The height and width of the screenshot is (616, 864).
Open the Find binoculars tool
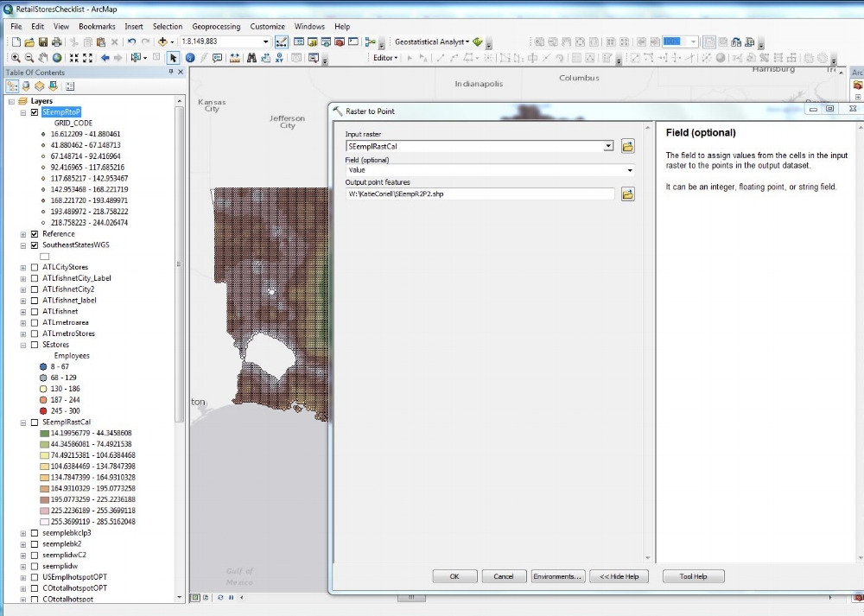(251, 58)
